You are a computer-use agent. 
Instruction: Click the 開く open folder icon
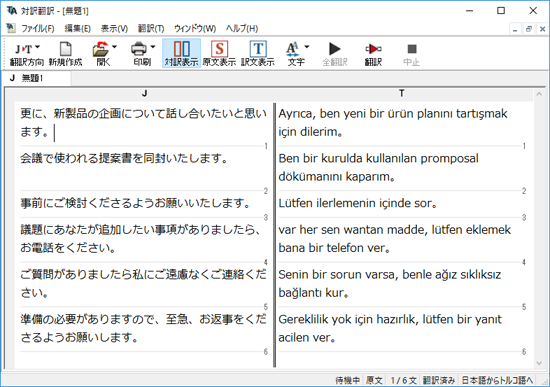(101, 49)
